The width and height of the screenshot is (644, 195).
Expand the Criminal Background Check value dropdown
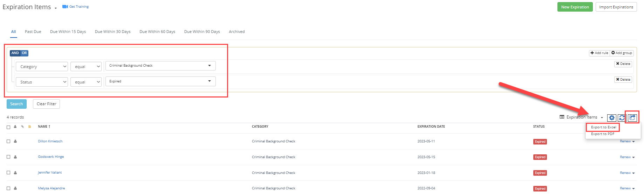point(160,66)
